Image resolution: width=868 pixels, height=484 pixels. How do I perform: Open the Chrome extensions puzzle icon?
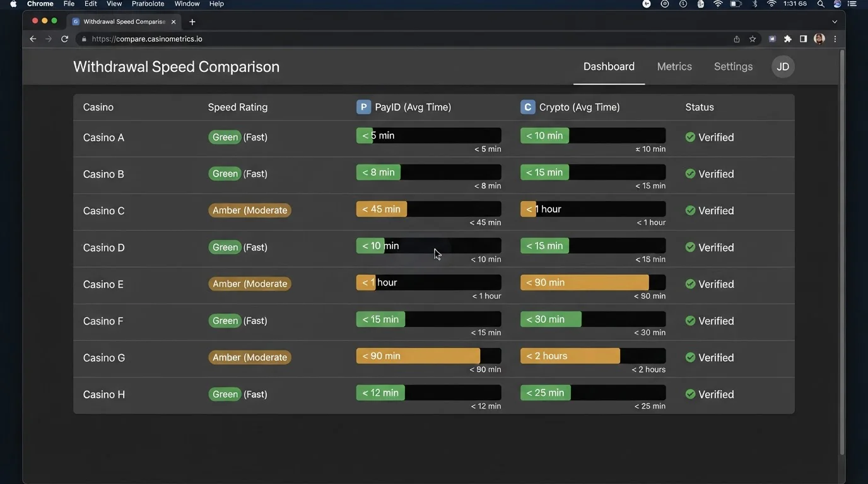click(788, 39)
